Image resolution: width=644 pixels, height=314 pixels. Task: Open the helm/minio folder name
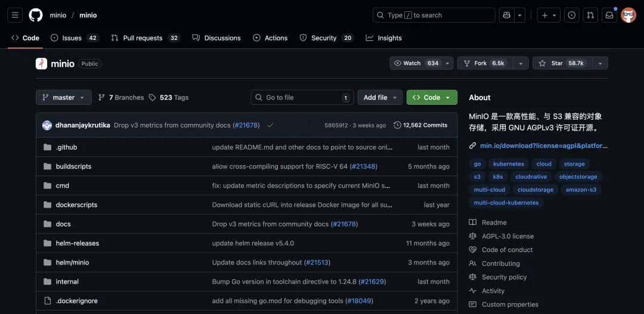tap(72, 262)
